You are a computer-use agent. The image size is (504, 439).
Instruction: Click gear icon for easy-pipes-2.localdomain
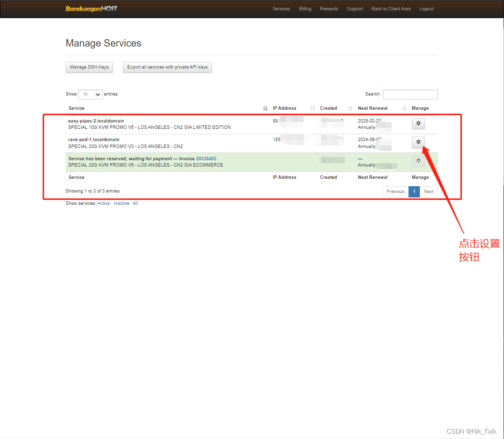coord(418,123)
